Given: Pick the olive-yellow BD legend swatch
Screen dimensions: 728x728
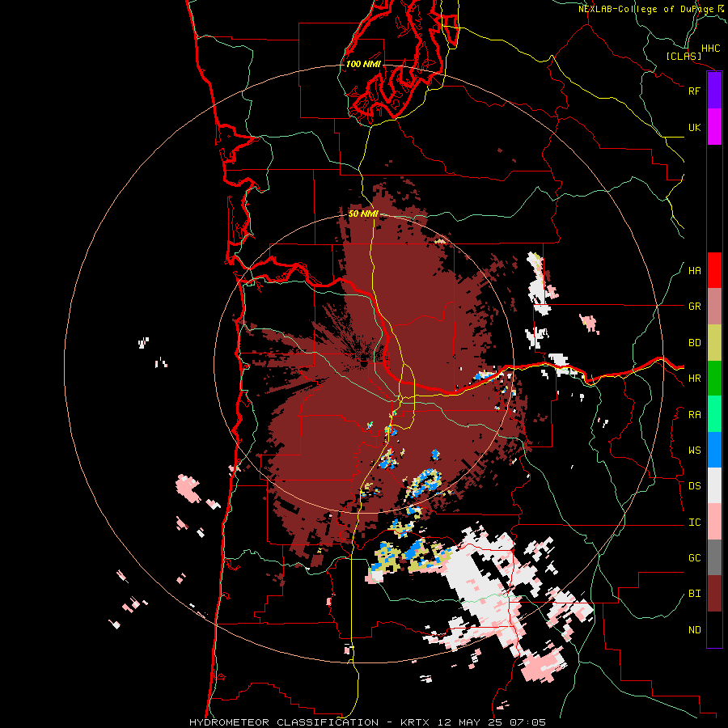Looking at the screenshot, I should point(714,343).
